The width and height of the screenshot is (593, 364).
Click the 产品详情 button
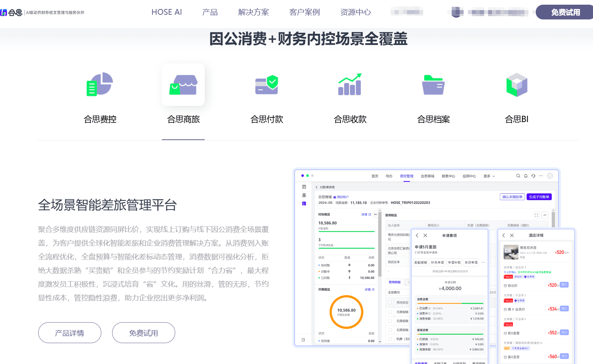(70, 333)
